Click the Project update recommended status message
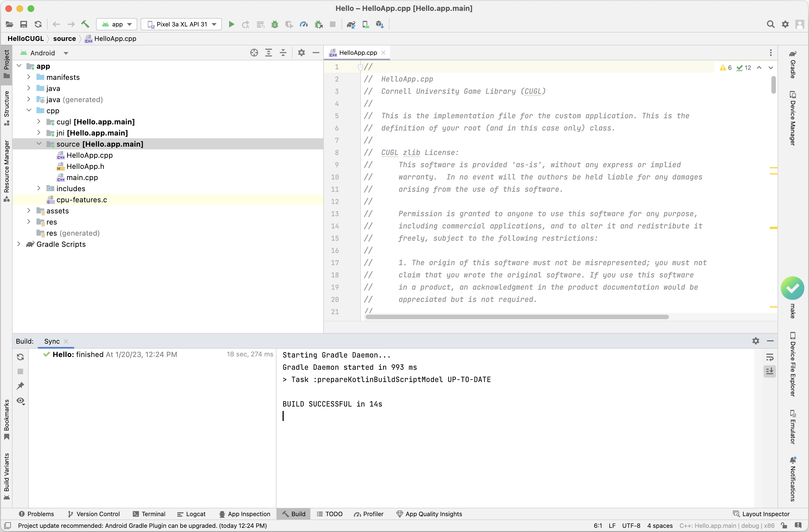This screenshot has height=532, width=809. pyautogui.click(x=142, y=526)
